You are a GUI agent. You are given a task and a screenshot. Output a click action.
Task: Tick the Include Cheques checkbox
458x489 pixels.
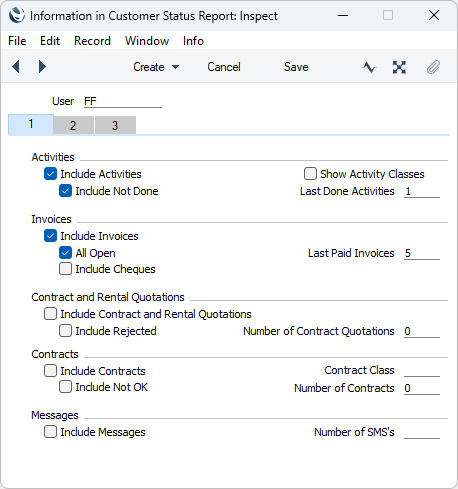[65, 269]
